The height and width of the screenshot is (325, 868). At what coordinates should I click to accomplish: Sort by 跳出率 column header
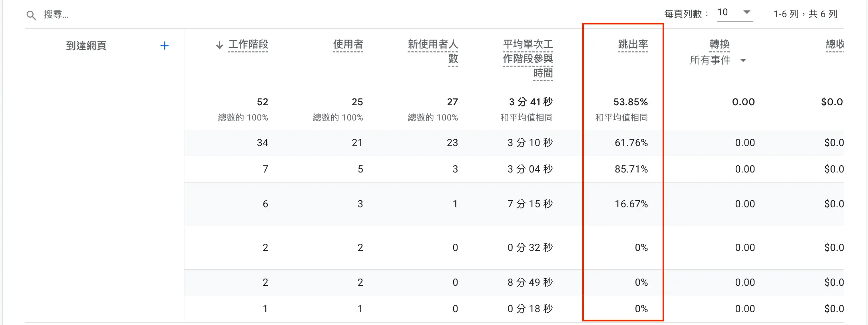(633, 44)
